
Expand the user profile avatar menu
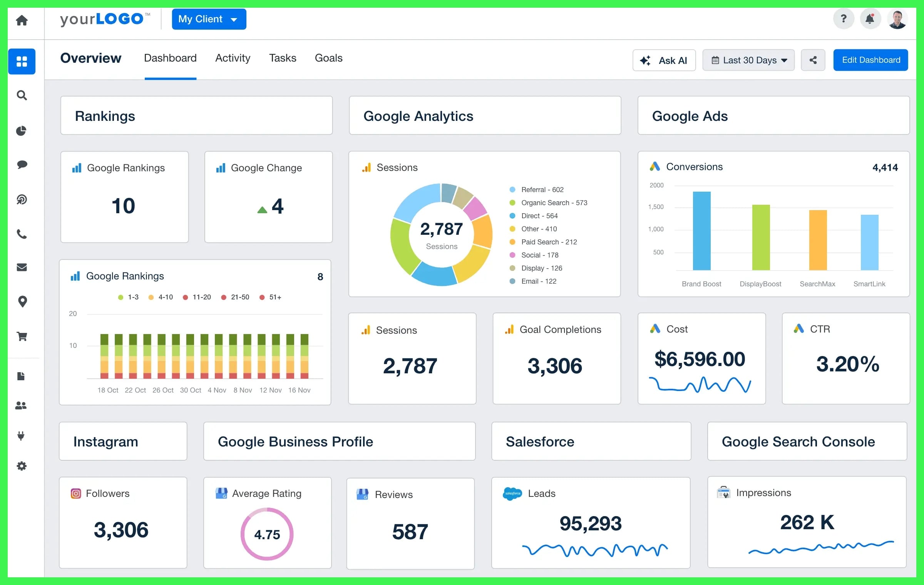tap(897, 18)
